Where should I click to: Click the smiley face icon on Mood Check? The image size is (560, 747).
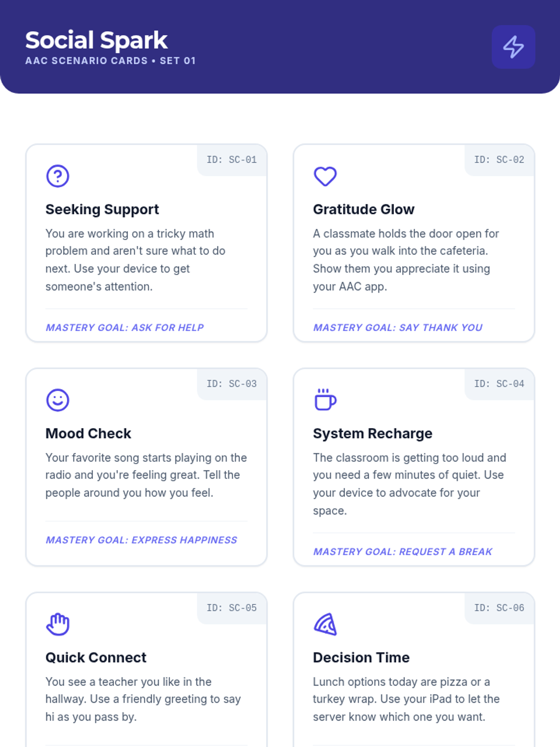pyautogui.click(x=58, y=400)
